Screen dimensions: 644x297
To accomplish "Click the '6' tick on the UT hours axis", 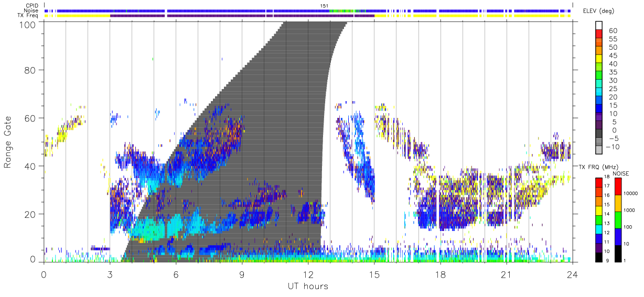I will pyautogui.click(x=176, y=274).
